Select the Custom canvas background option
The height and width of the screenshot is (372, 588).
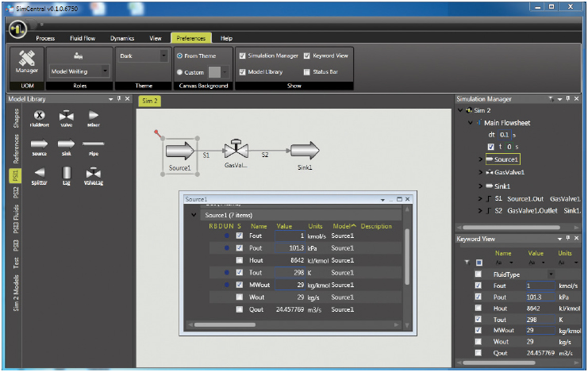tap(180, 71)
